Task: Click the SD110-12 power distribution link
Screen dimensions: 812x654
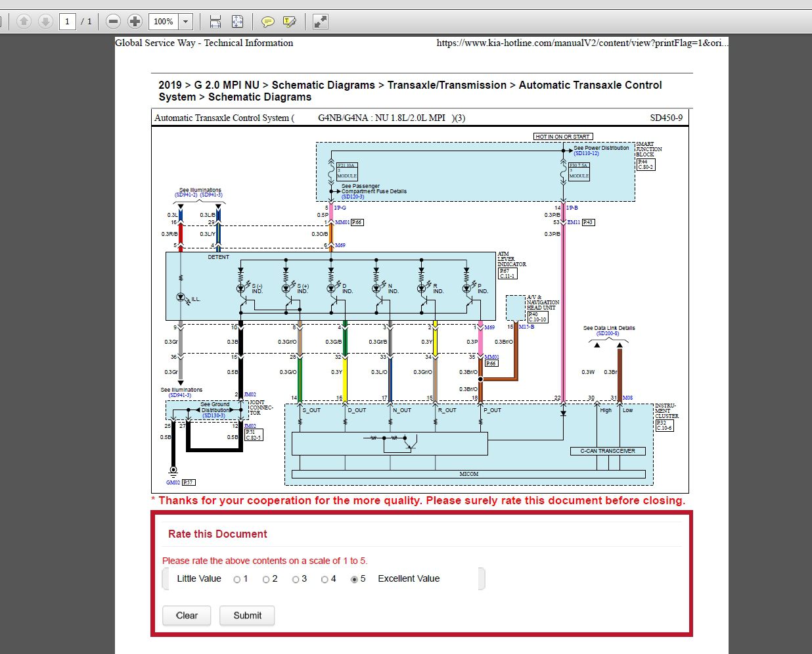Action: point(586,154)
